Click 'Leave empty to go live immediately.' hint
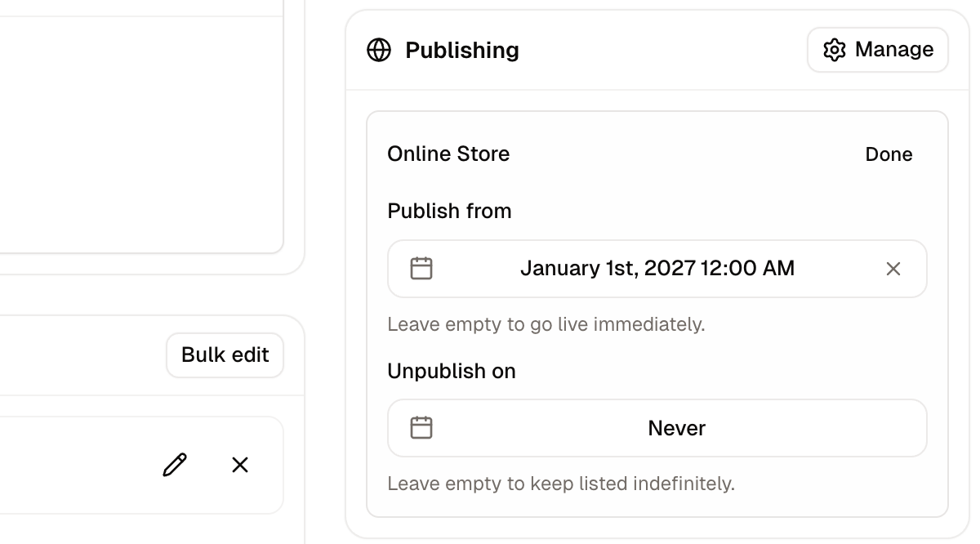This screenshot has height=544, width=980. (546, 324)
